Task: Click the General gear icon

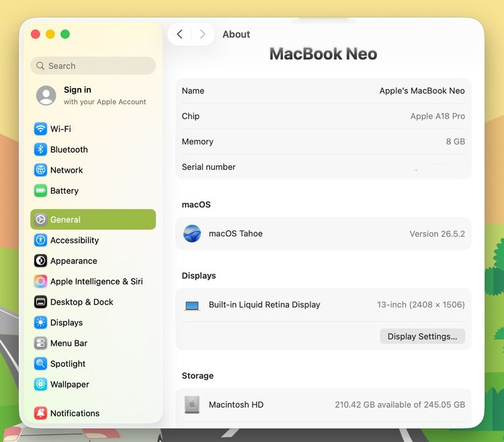Action: point(40,220)
